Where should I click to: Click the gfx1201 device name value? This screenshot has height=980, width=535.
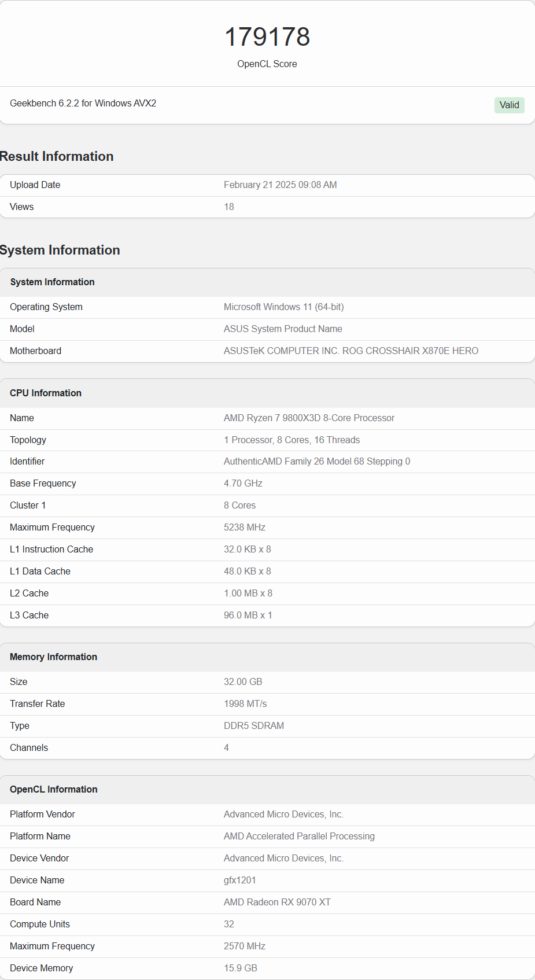point(239,880)
